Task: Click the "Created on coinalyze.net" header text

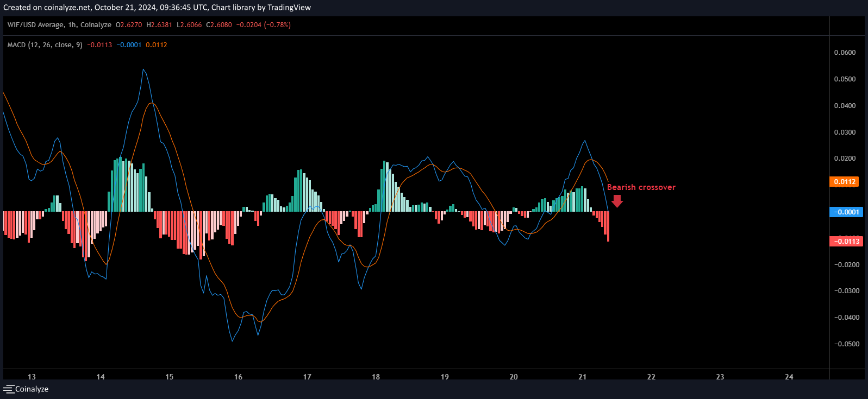Action: [47, 8]
